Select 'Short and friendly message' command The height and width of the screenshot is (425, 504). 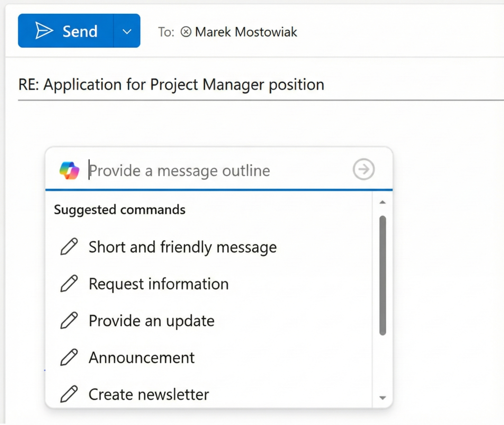point(182,247)
